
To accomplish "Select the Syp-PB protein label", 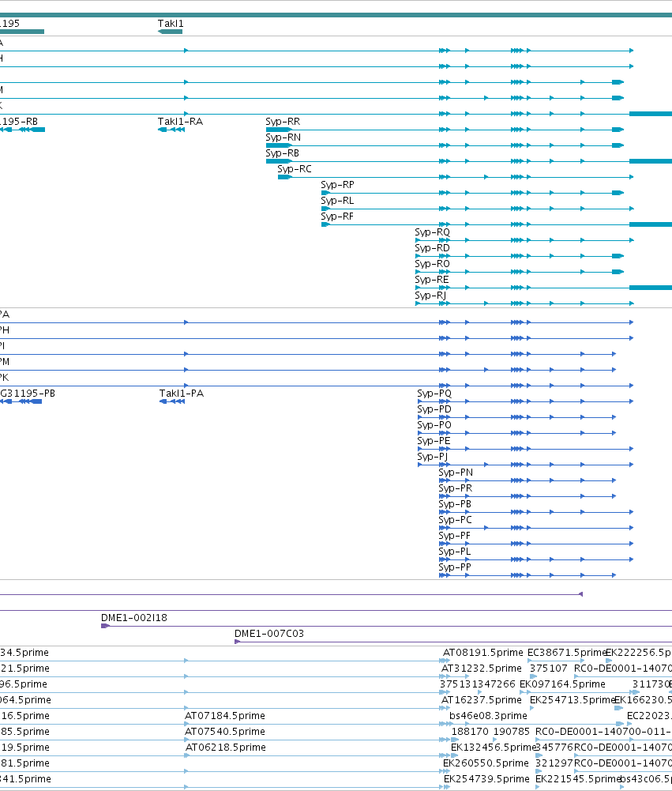I will [455, 504].
